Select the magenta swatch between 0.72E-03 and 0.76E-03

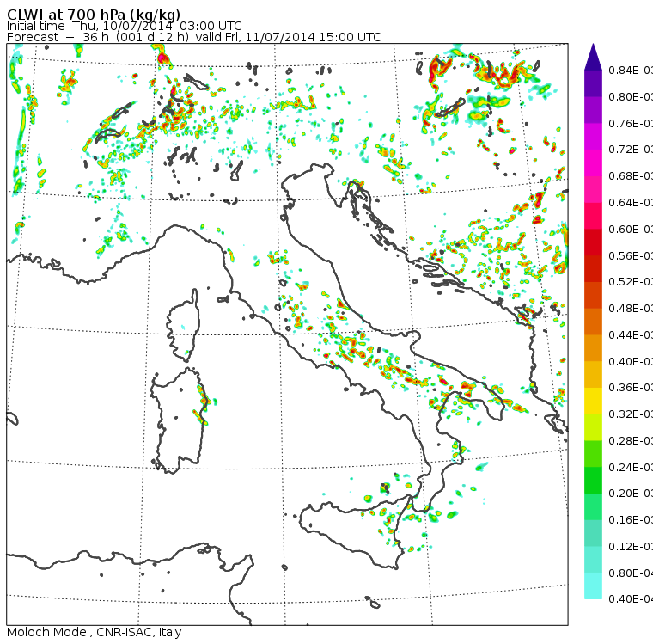click(593, 137)
